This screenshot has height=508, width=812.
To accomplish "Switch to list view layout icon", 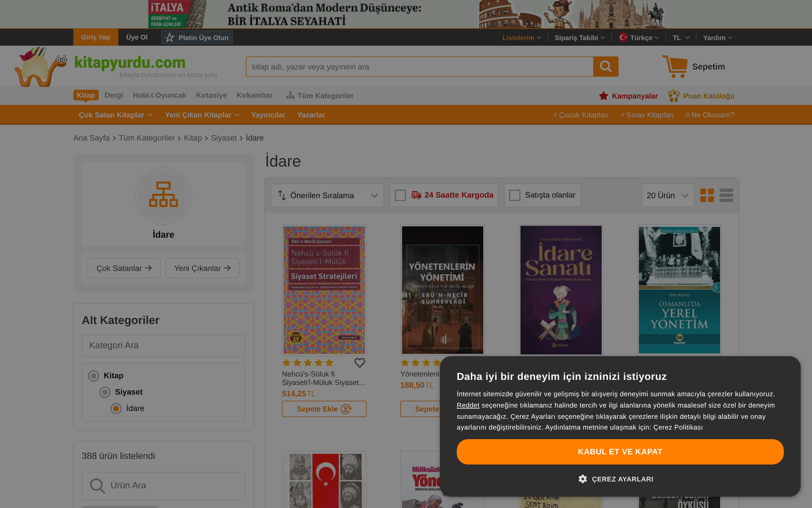I will pyautogui.click(x=726, y=195).
